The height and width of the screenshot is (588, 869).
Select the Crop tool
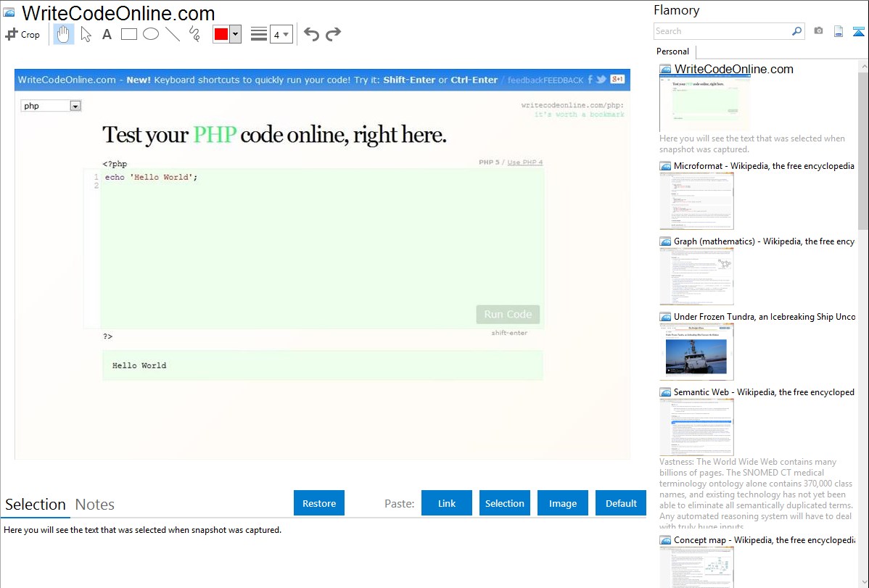(22, 34)
